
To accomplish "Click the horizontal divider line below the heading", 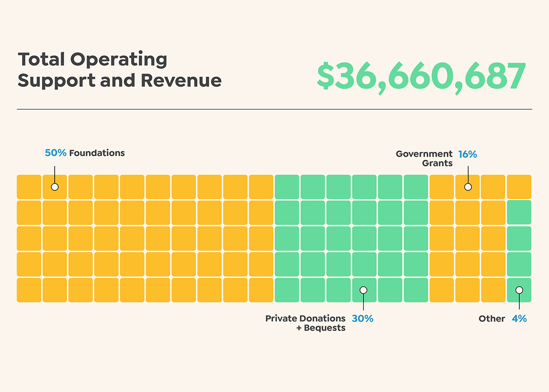I will click(274, 109).
